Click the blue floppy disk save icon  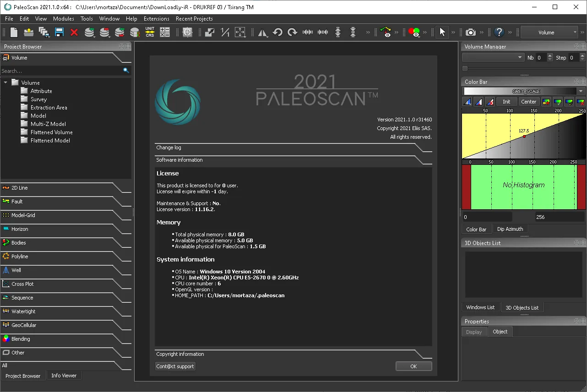tap(59, 32)
